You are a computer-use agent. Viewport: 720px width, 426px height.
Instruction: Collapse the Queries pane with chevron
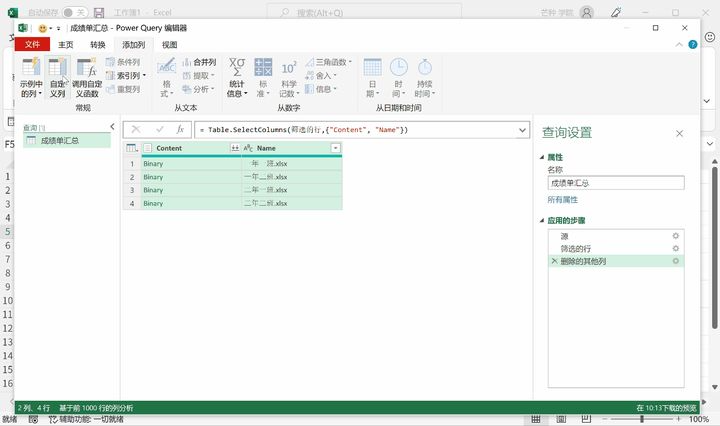[x=112, y=126]
